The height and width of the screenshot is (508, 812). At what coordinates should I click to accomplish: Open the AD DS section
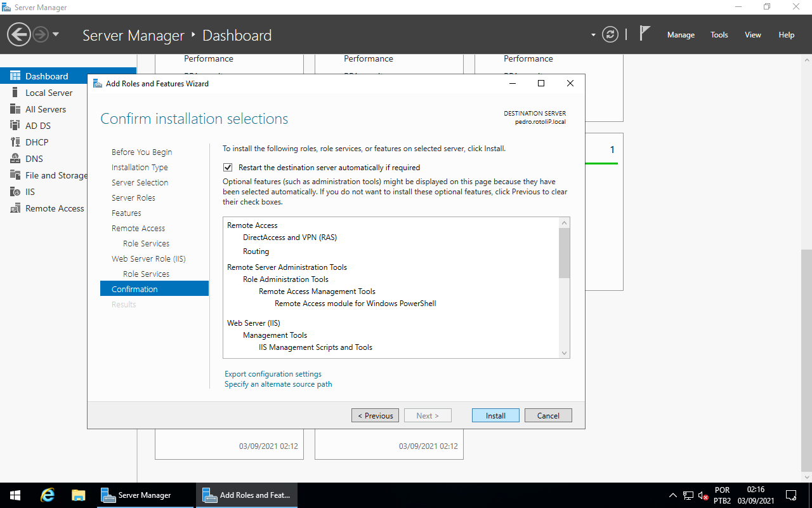click(39, 125)
